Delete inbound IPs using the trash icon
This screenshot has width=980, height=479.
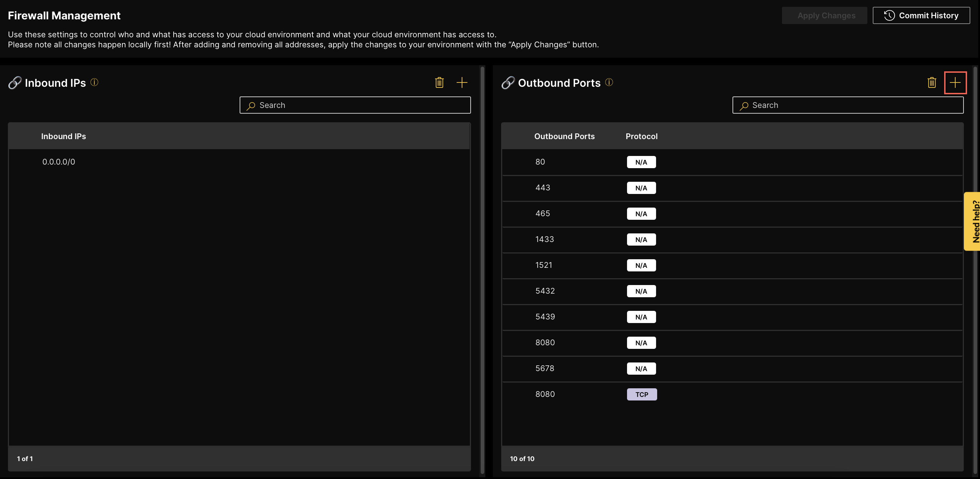pyautogui.click(x=439, y=82)
